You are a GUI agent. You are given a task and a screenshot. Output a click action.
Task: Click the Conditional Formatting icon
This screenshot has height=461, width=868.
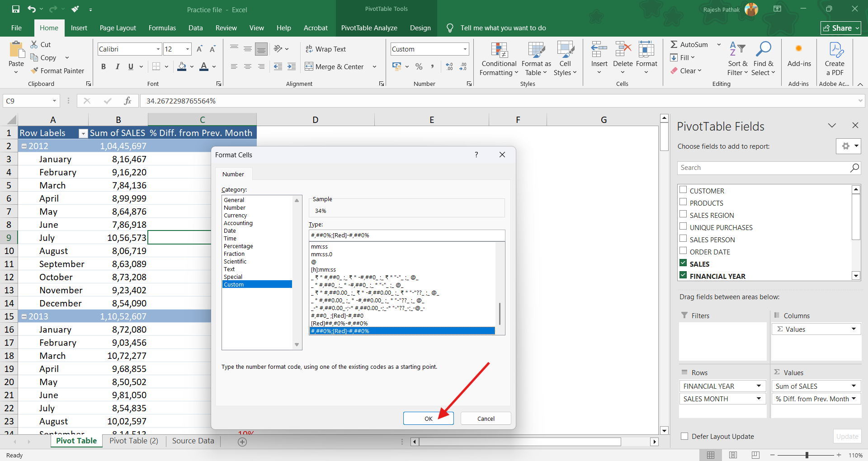pos(499,51)
